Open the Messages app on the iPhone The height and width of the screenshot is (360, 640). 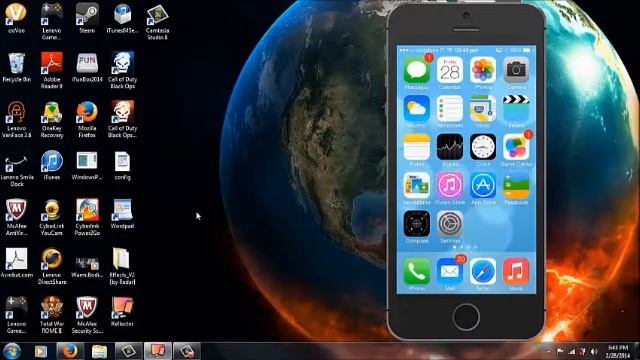click(x=416, y=70)
